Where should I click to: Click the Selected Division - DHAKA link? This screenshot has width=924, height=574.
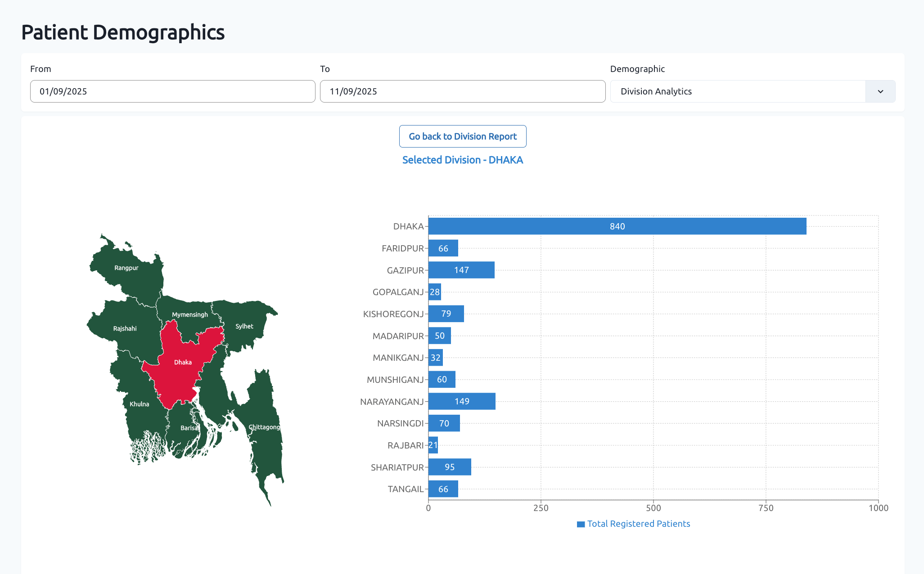[x=462, y=160]
